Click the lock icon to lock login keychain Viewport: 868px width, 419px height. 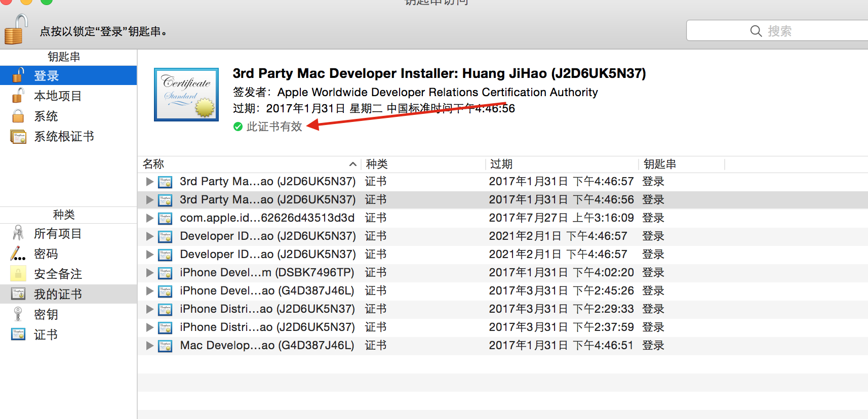pos(15,30)
